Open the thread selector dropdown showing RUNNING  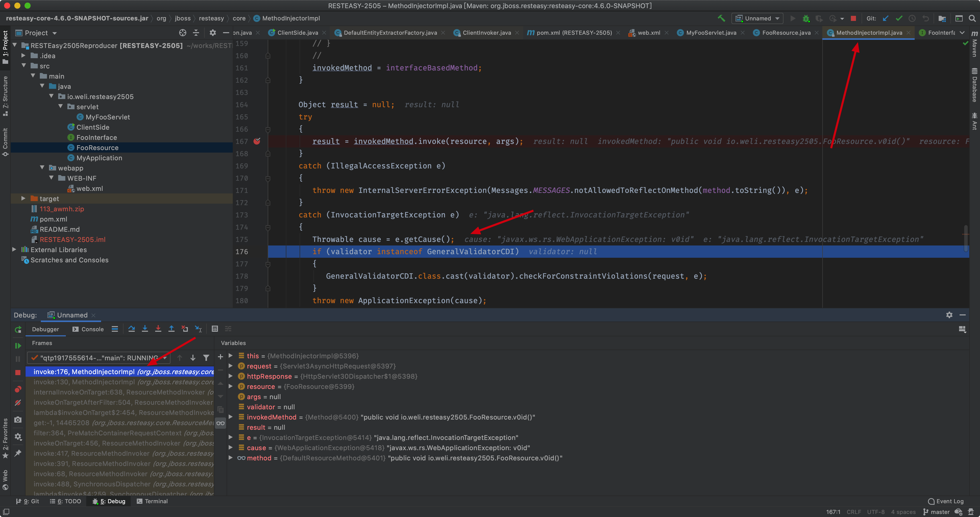[99, 358]
